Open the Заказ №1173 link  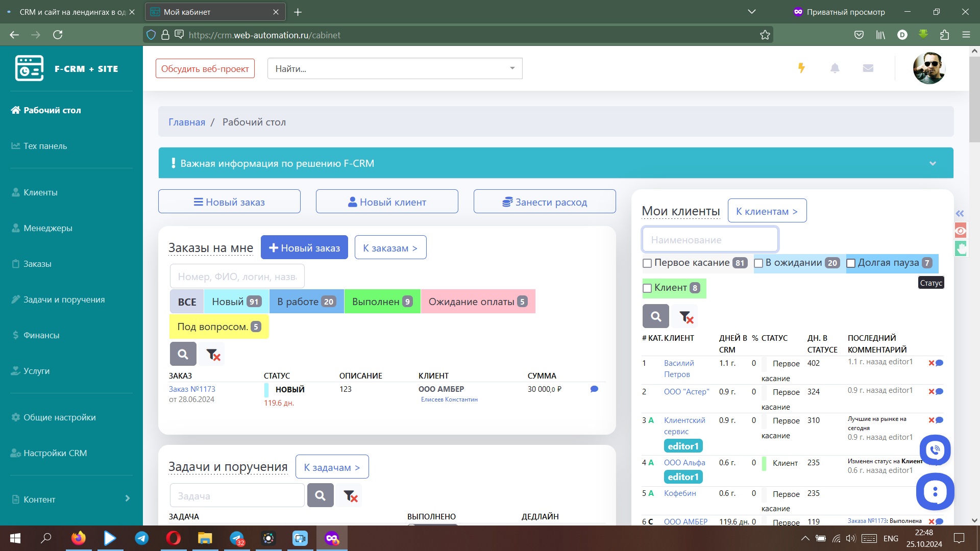192,389
